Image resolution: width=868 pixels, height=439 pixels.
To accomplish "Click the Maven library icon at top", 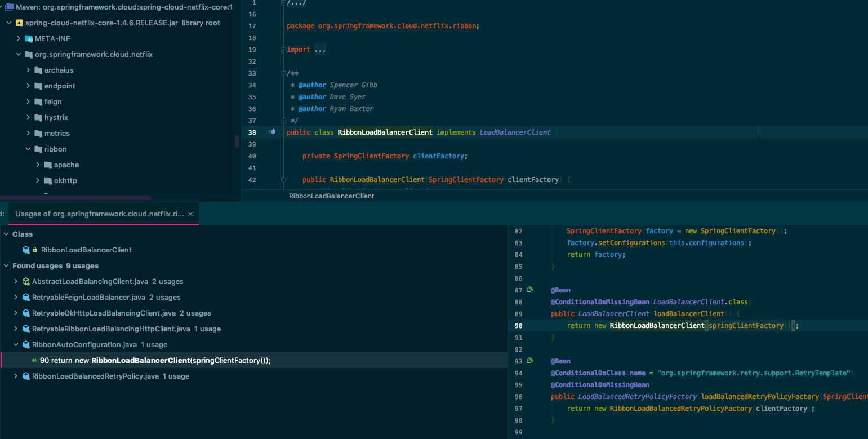I will (9, 7).
